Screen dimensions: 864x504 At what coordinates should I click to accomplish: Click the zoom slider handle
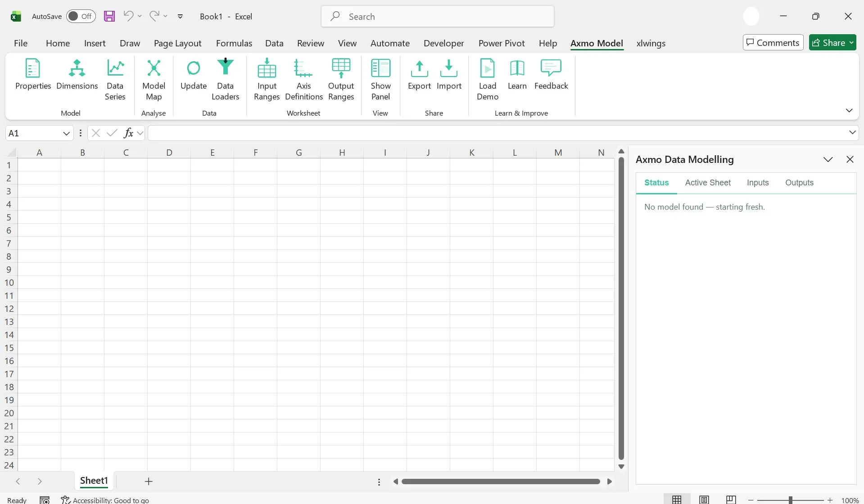790,500
